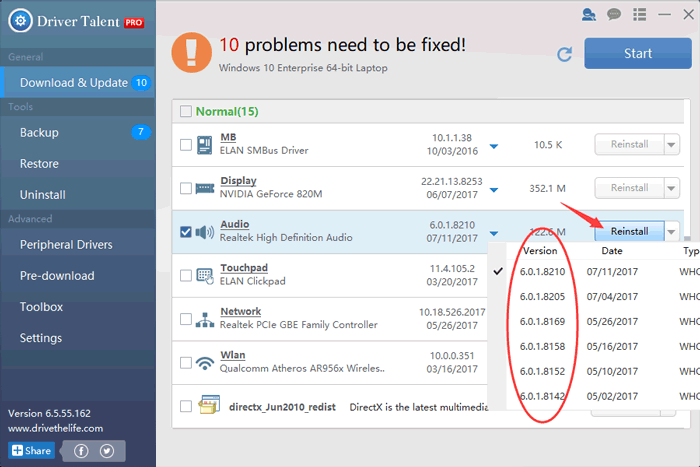
Task: Select audio version 6.0.1.8158
Action: [542, 346]
